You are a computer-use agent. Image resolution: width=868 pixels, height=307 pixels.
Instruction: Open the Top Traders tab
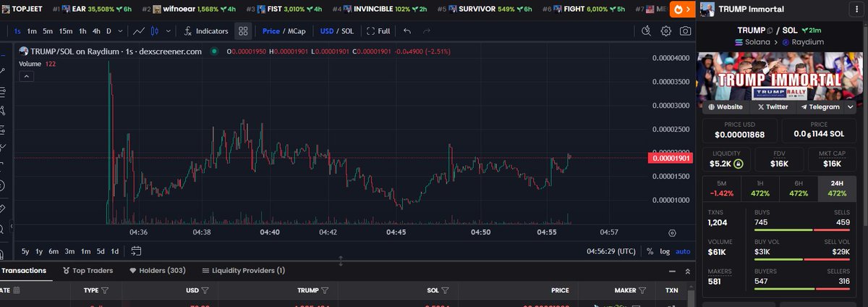pos(88,270)
